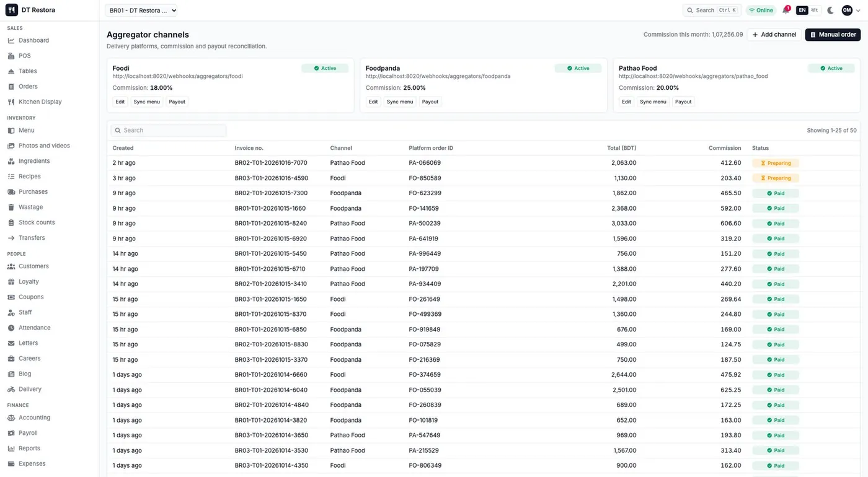The height and width of the screenshot is (477, 868).
Task: Click invoice BR03-T01-20261014-4350
Action: coord(271,465)
